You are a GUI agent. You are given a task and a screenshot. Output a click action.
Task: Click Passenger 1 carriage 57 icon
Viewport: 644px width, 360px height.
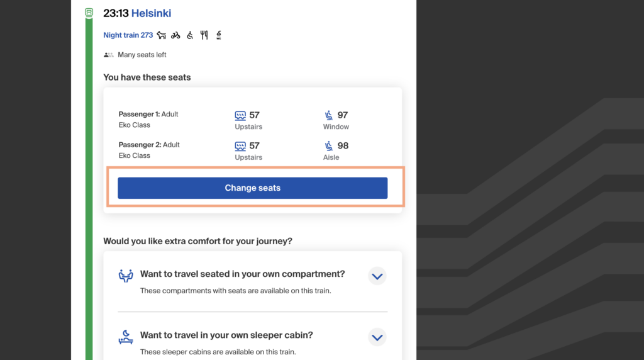click(240, 115)
